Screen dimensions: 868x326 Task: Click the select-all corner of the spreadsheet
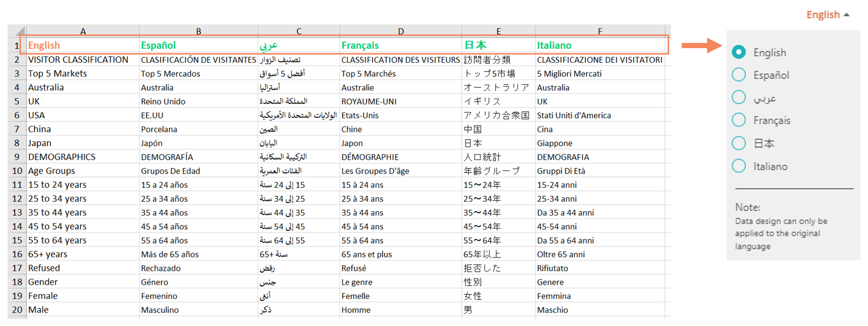17,31
